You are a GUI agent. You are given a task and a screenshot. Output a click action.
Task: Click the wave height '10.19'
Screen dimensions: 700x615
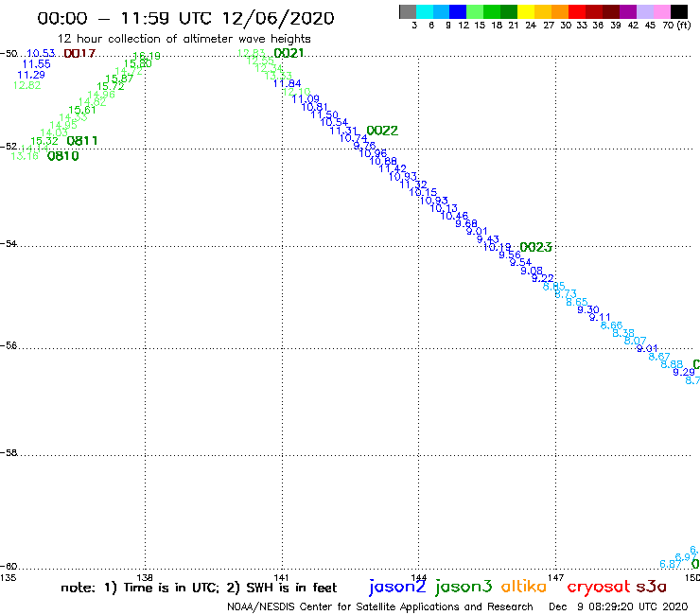[498, 247]
